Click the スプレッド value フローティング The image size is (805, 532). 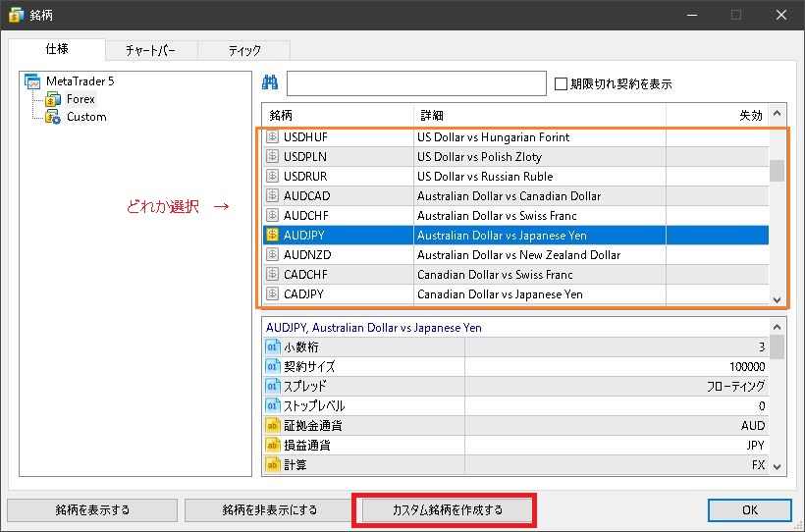point(735,386)
